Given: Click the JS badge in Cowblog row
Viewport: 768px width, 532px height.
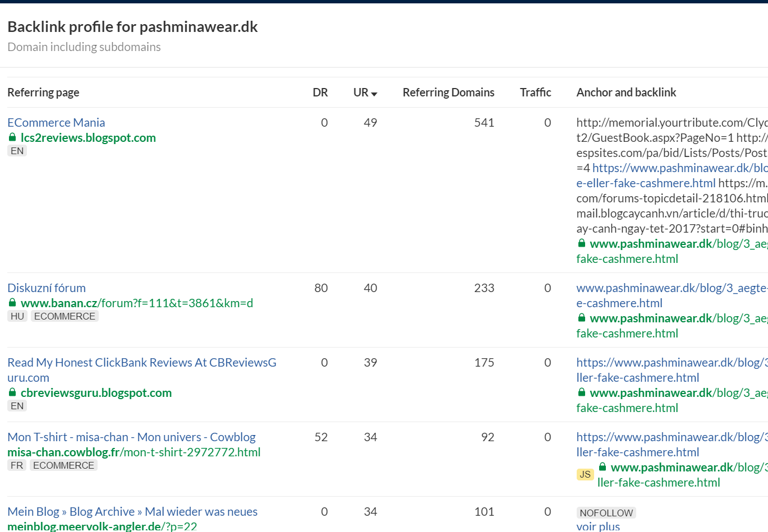Looking at the screenshot, I should point(585,474).
